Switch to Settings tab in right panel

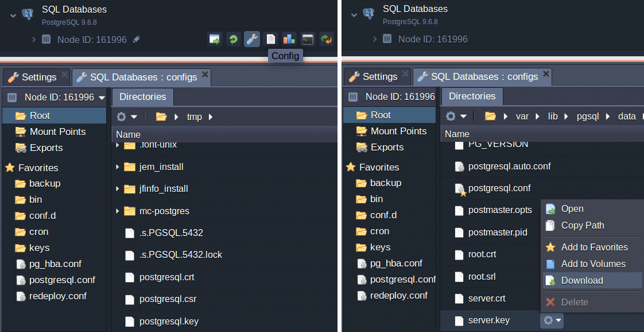click(x=377, y=76)
